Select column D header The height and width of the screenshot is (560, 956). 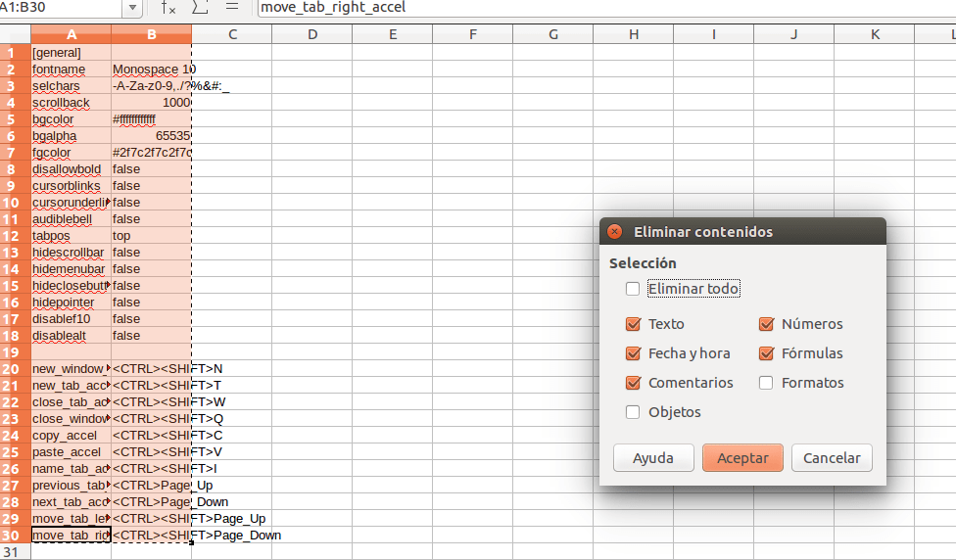[311, 35]
